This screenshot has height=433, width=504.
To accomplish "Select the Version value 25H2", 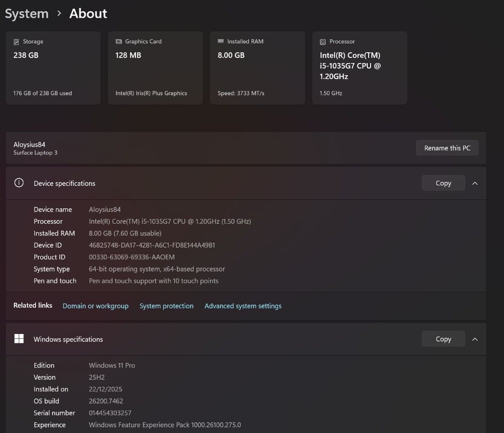I will click(x=97, y=377).
